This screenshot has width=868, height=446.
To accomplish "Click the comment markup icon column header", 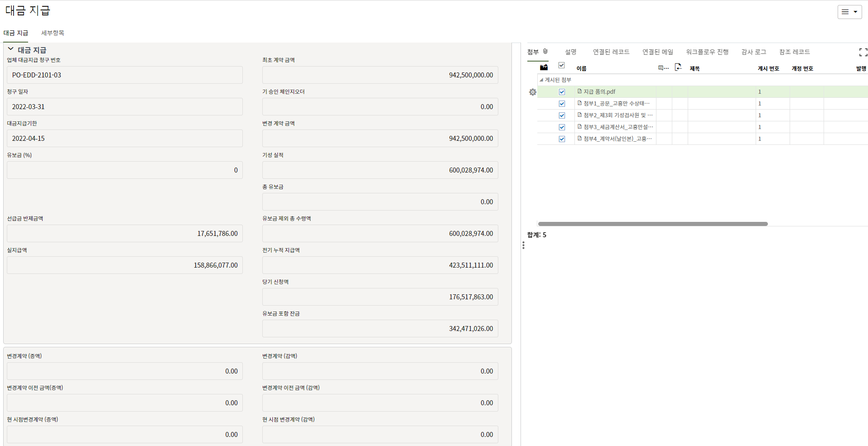I will (x=663, y=68).
